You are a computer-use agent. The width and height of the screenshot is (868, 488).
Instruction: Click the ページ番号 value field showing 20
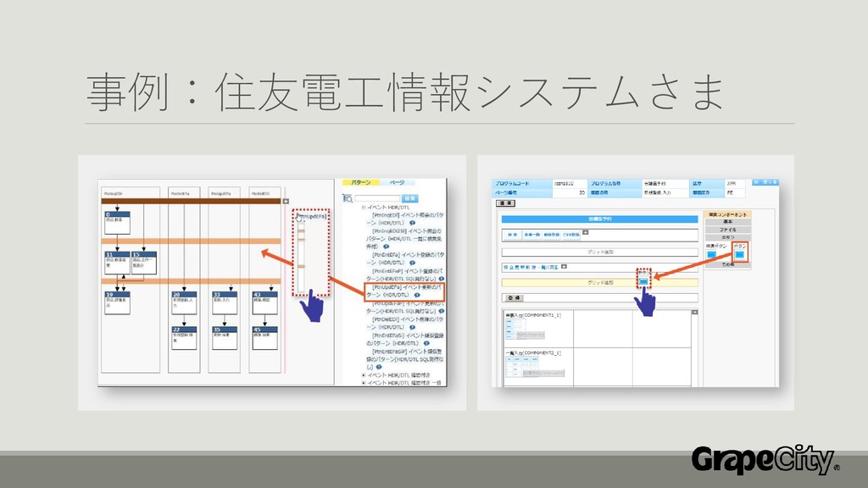[x=569, y=192]
